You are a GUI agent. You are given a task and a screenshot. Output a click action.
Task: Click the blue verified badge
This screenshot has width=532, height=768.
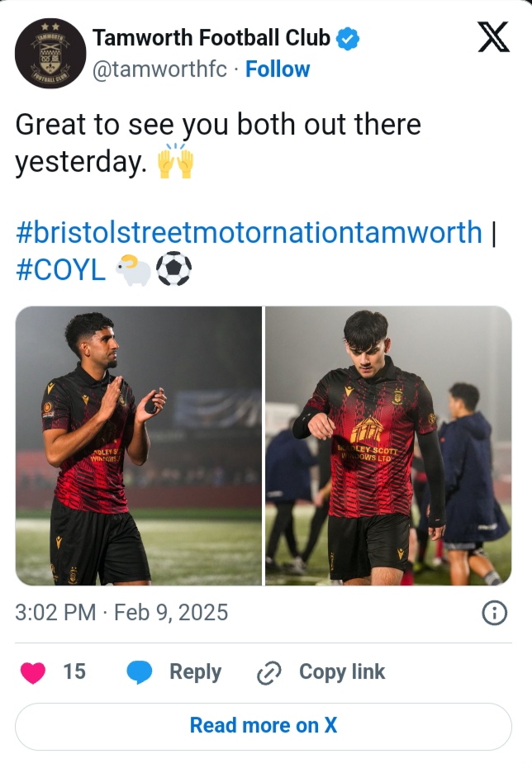[349, 38]
